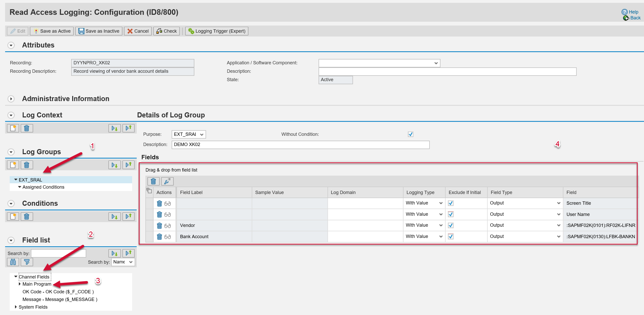Toggle the Without Condition checkbox
644x315 pixels.
tap(410, 134)
